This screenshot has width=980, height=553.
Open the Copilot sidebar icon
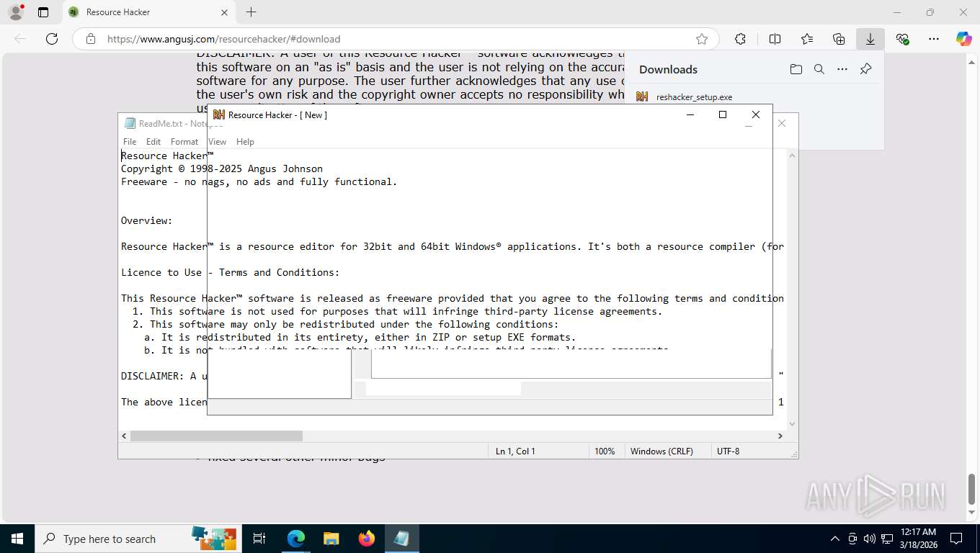point(963,39)
